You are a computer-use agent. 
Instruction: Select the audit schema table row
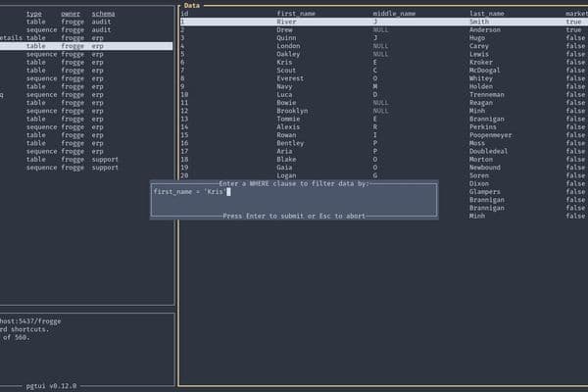[86, 22]
